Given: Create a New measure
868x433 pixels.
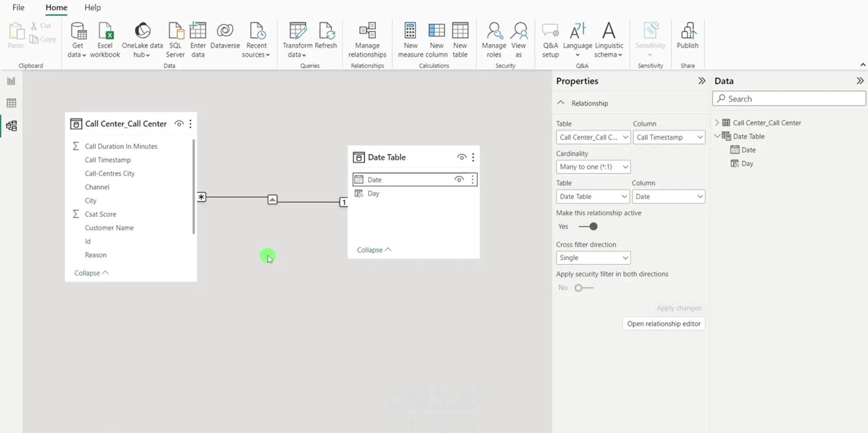Looking at the screenshot, I should click(410, 40).
